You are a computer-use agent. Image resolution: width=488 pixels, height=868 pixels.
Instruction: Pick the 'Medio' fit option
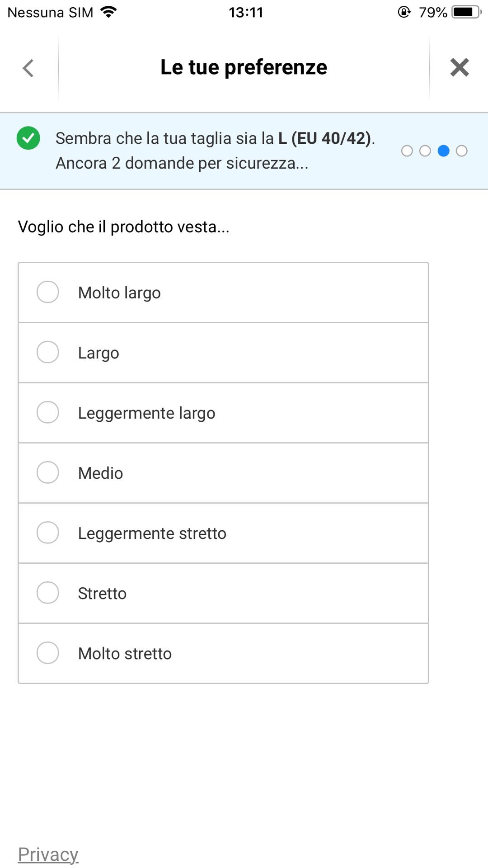[48, 472]
